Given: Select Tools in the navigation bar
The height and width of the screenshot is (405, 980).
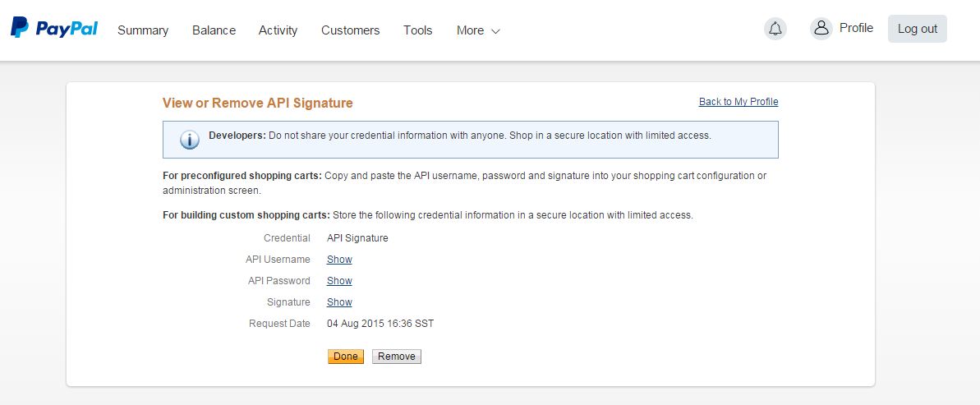Looking at the screenshot, I should [418, 30].
